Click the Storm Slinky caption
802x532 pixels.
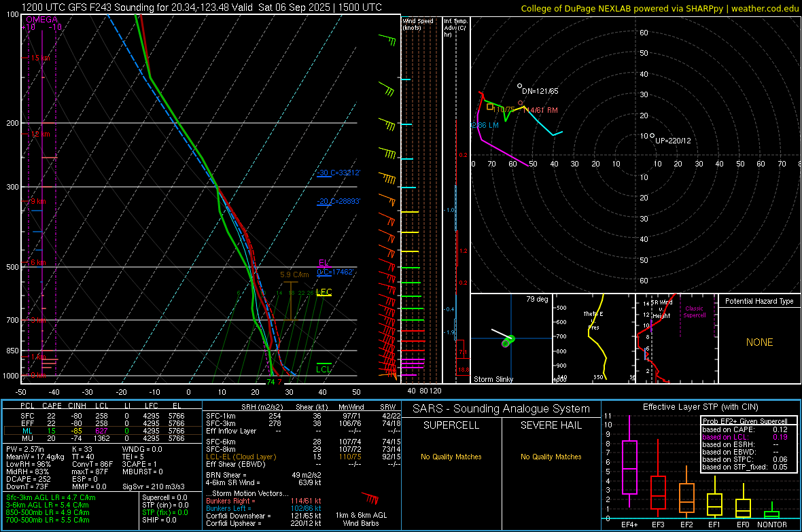click(x=493, y=379)
